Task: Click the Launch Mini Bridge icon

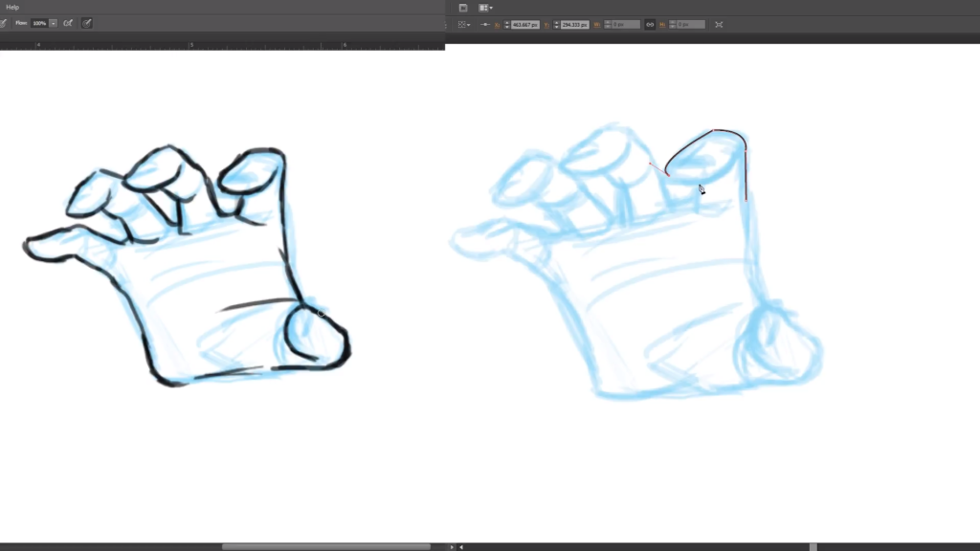Action: (462, 7)
